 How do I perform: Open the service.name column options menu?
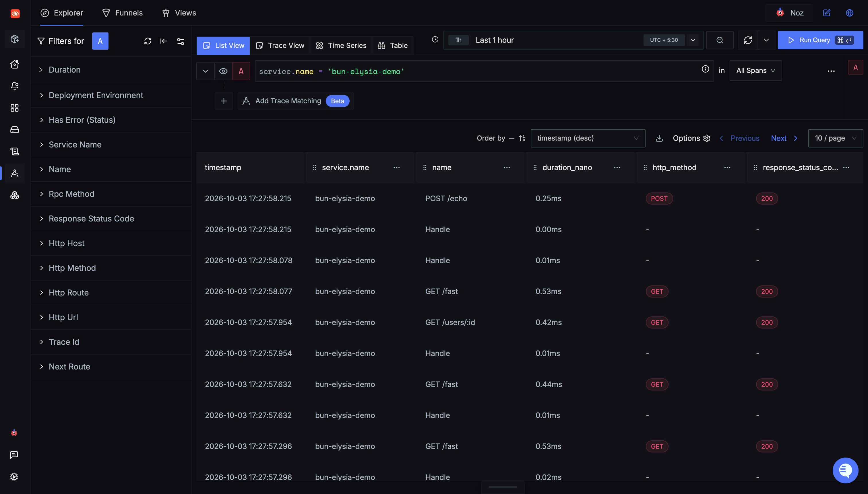396,168
